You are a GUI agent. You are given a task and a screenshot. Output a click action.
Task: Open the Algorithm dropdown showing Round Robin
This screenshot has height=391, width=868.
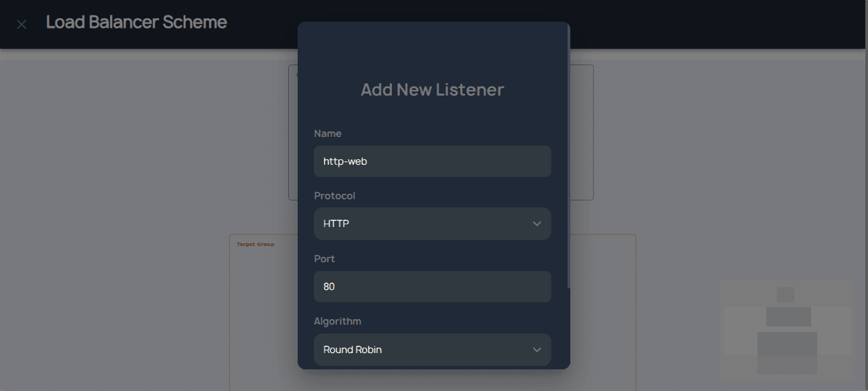tap(433, 350)
